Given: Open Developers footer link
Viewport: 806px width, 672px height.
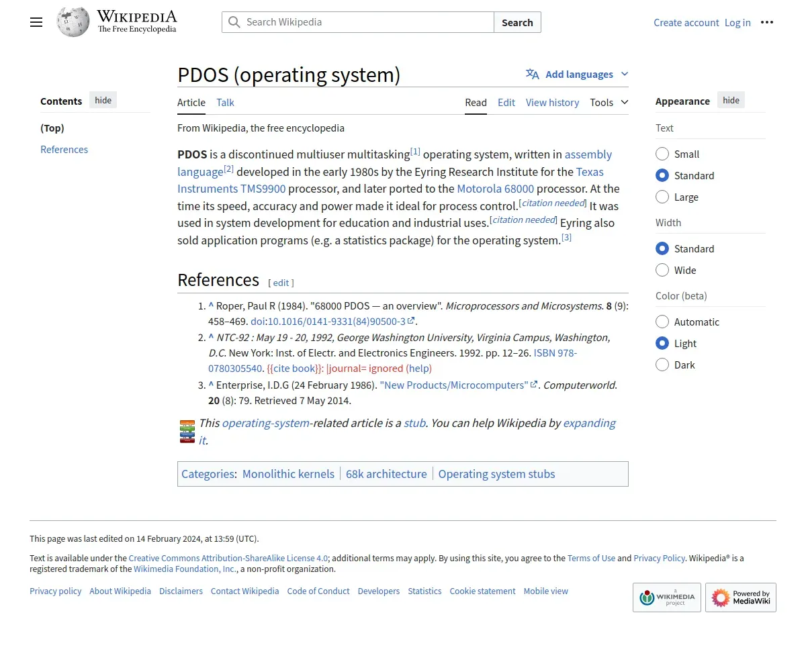Looking at the screenshot, I should point(379,591).
